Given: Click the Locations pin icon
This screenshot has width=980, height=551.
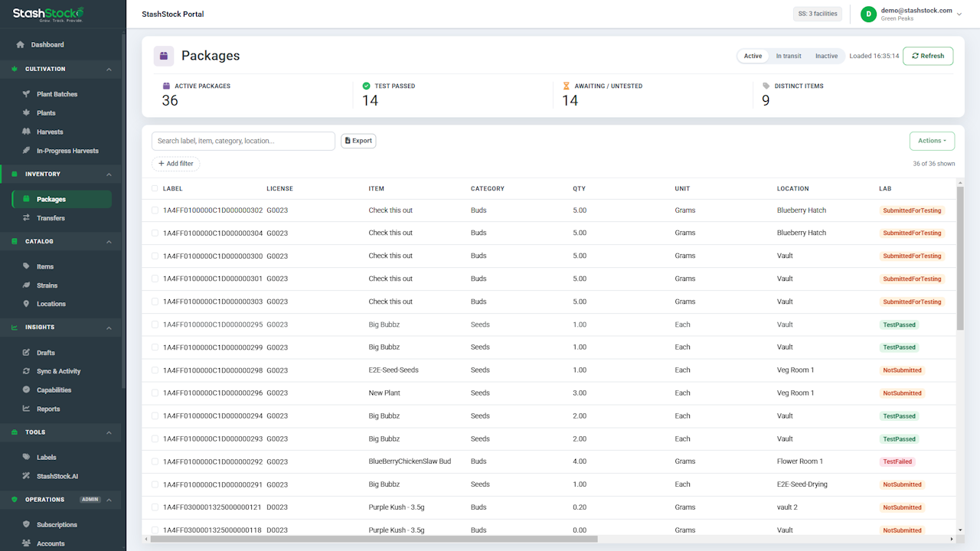Looking at the screenshot, I should [x=27, y=304].
